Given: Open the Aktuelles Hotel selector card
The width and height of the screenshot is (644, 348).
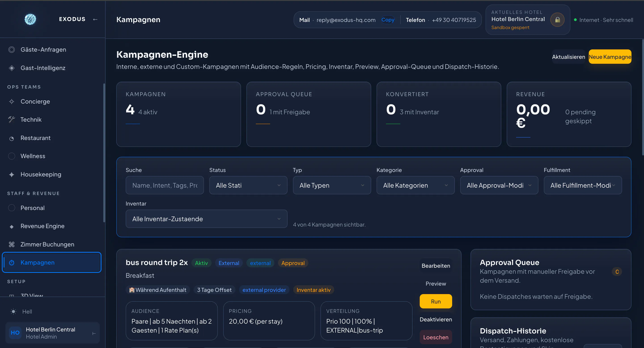Looking at the screenshot, I should point(528,20).
